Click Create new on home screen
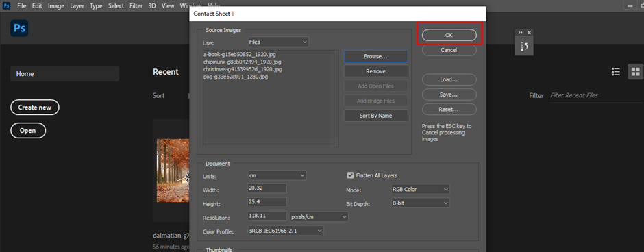Screen dimensions: 644x252 coord(35,108)
